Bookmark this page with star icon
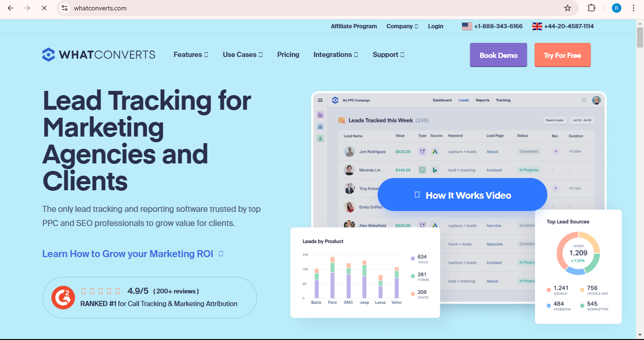Image resolution: width=644 pixels, height=340 pixels. (x=568, y=8)
